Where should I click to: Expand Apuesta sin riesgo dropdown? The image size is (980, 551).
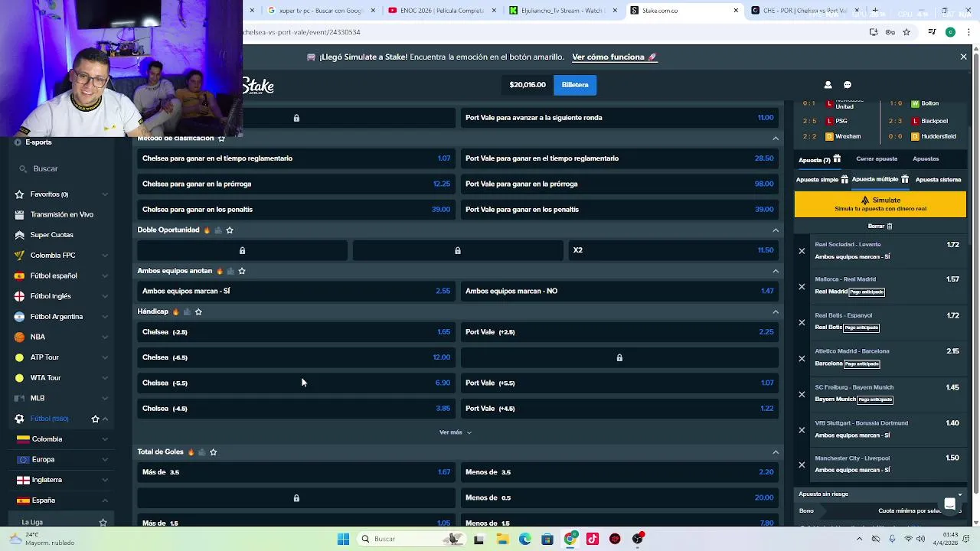[x=959, y=494]
